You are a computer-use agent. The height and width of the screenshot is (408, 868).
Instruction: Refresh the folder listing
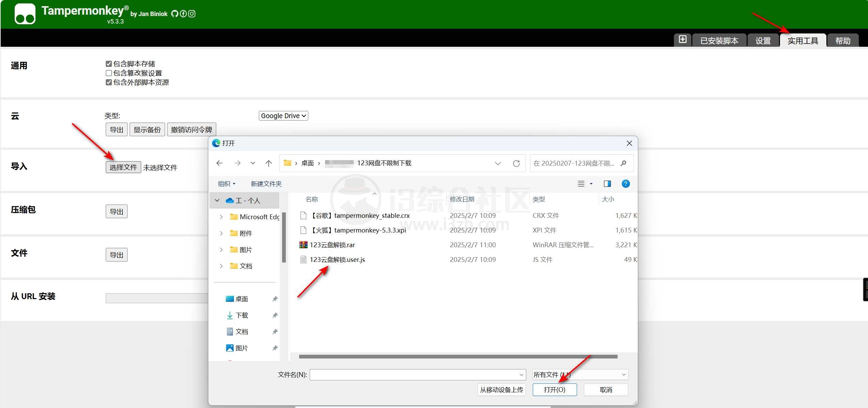tap(516, 163)
